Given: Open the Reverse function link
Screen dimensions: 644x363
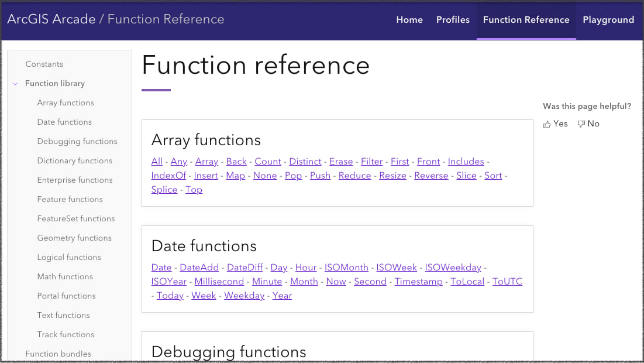Looking at the screenshot, I should click(x=431, y=176).
